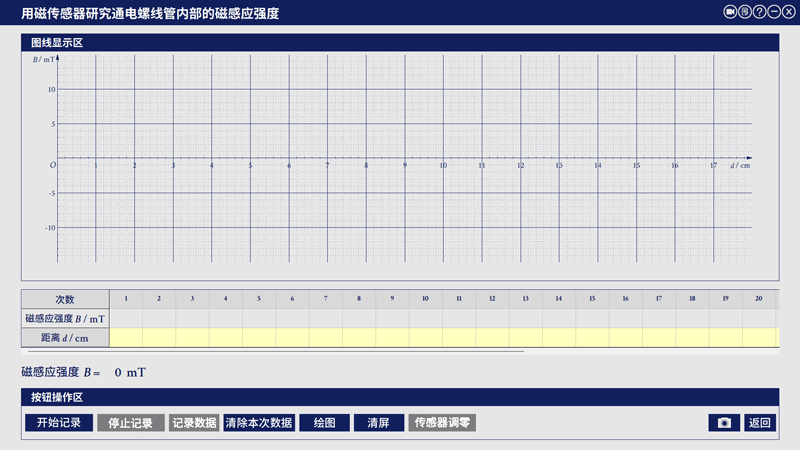This screenshot has height=450, width=800.
Task: Click the 记录数据 button
Action: click(x=194, y=423)
